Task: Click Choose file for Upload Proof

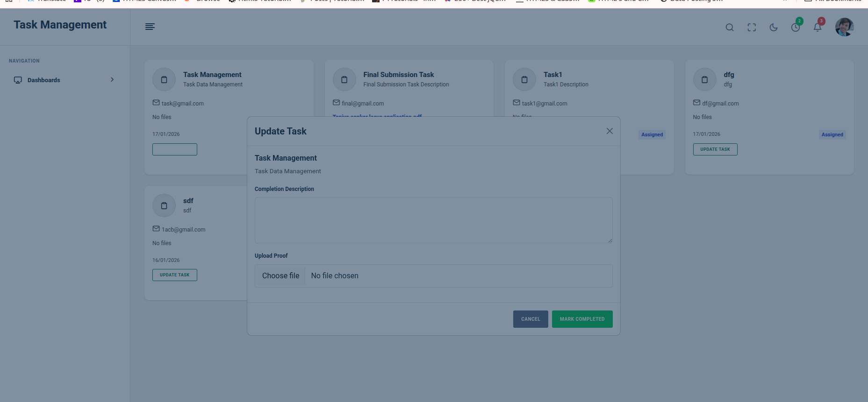Action: (280, 276)
